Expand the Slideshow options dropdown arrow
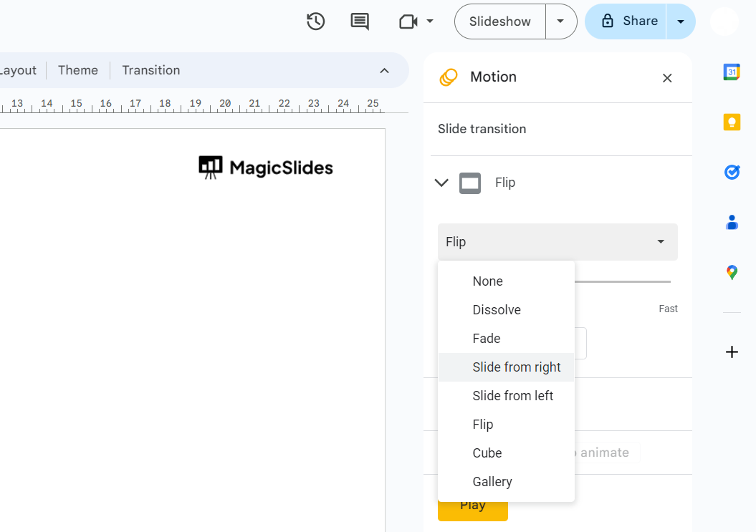Image resolution: width=756 pixels, height=532 pixels. pos(561,21)
